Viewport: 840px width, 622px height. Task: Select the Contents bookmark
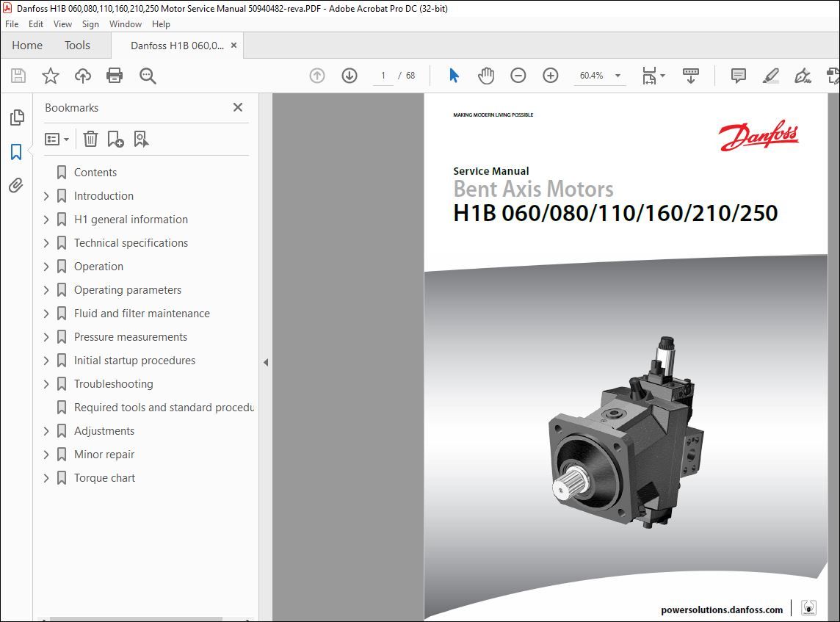(95, 172)
